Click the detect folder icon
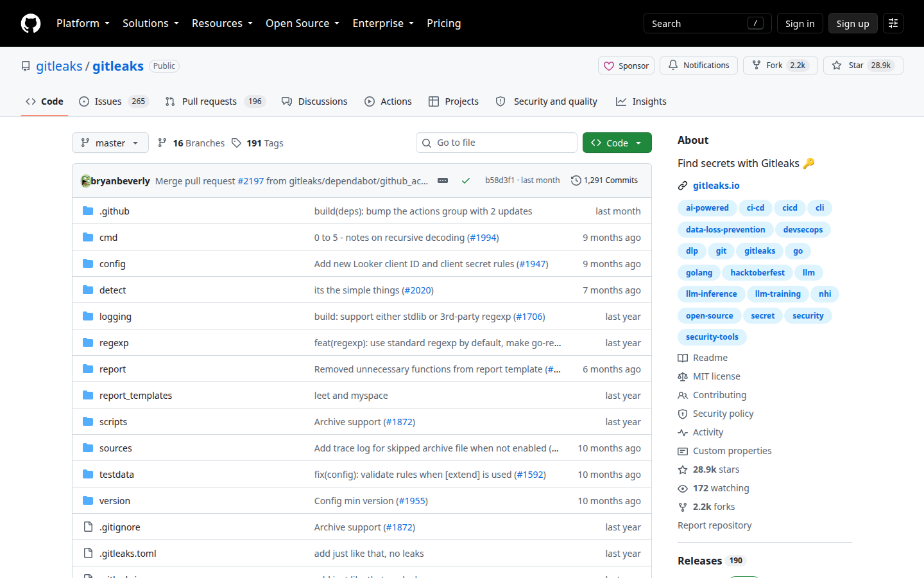The image size is (924, 578). 88,290
